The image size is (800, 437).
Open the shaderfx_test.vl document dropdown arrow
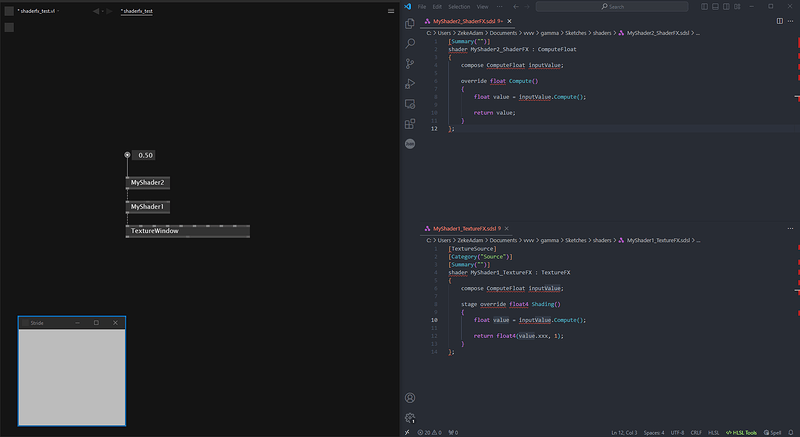[x=58, y=11]
